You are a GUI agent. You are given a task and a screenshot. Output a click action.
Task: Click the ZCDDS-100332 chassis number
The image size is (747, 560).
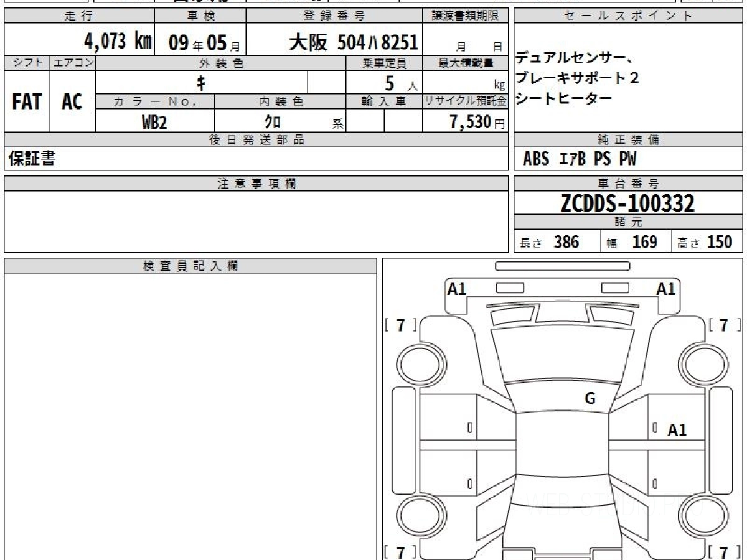[x=627, y=203]
